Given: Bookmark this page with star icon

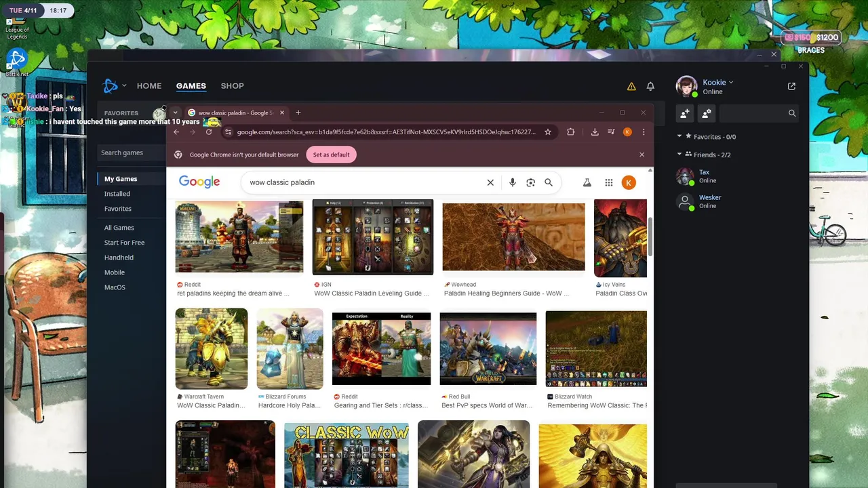Looking at the screenshot, I should click(x=548, y=132).
